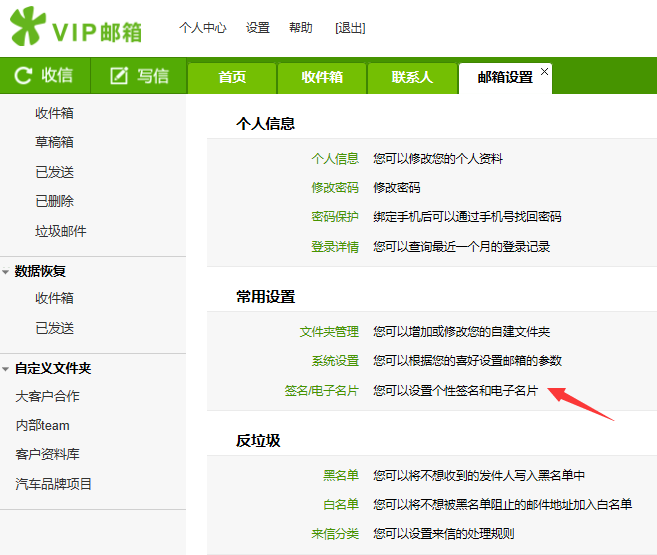Click text 您可以设置来信的处理规则

click(x=444, y=534)
